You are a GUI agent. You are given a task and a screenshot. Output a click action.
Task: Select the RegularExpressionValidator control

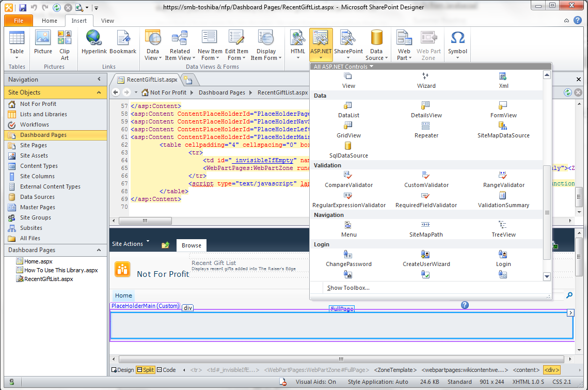(349, 200)
